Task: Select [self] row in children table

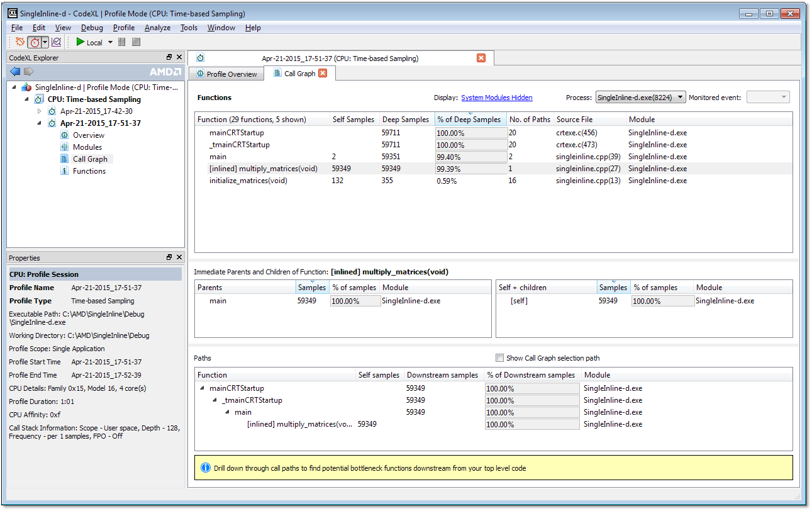Action: click(x=645, y=301)
